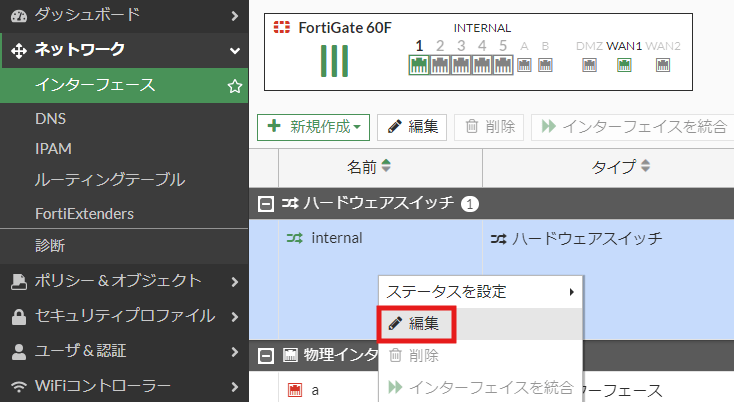Click the ポリシー＆オブジェクト sidebar icon
The height and width of the screenshot is (402, 734).
pyautogui.click(x=19, y=282)
